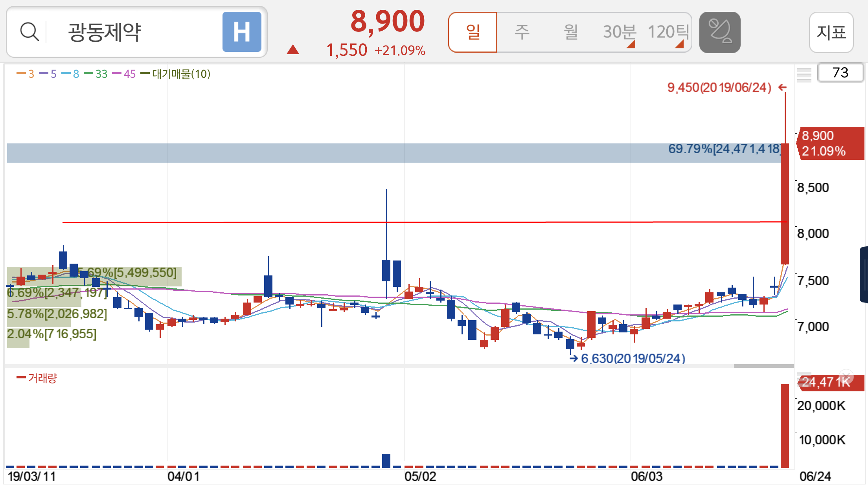Screen dimensions: 868x488
Task: Click the price panel hamburger menu icon
Action: point(804,74)
